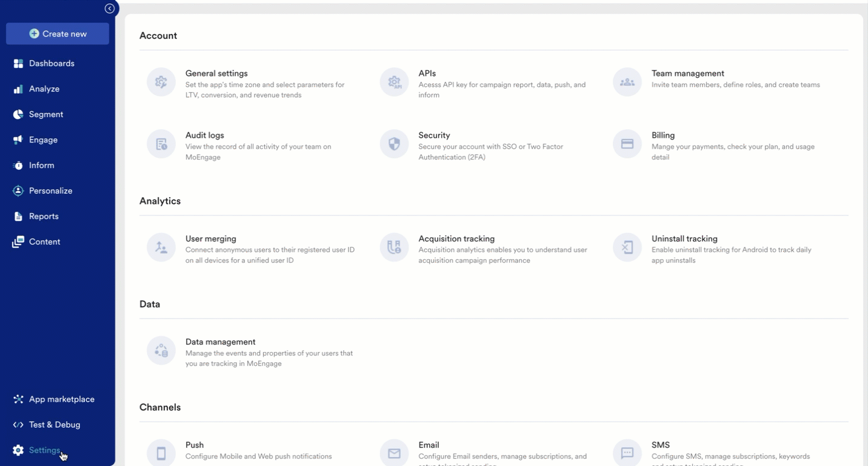Open Data management settings
This screenshot has width=868, height=466.
(x=220, y=342)
